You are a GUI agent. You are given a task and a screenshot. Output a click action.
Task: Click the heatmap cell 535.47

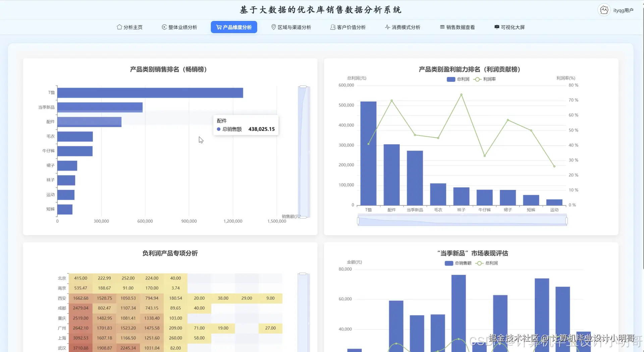(x=80, y=288)
